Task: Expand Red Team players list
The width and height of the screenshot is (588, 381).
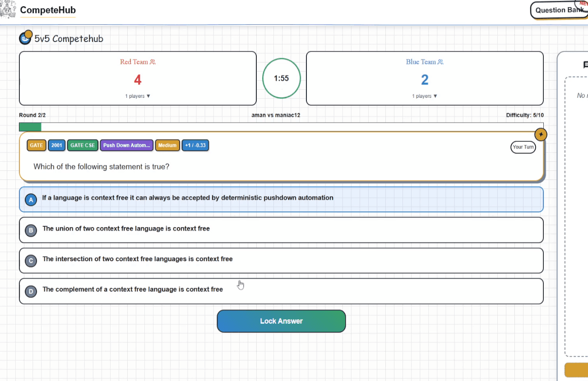Action: 138,96
